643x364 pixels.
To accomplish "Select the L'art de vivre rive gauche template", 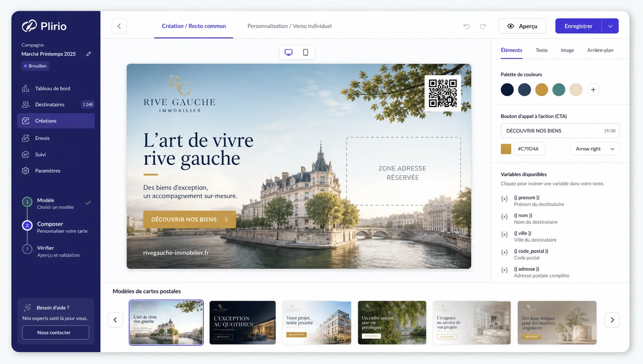I will point(166,323).
